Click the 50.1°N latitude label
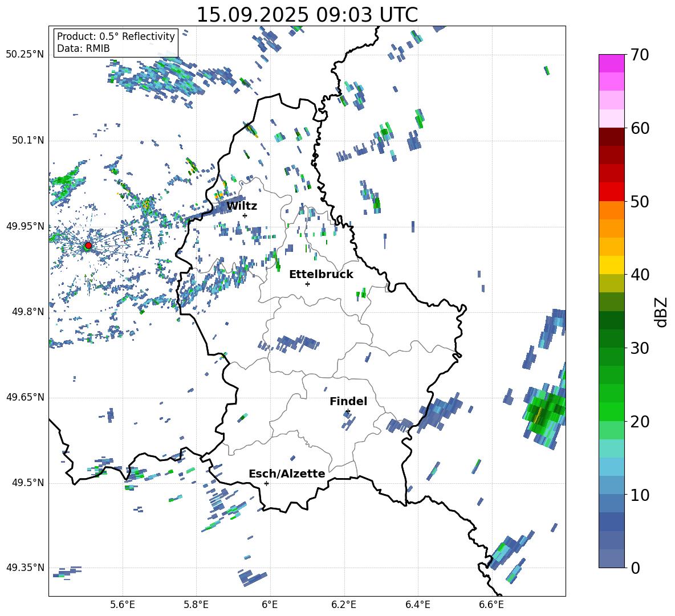 tap(27, 140)
